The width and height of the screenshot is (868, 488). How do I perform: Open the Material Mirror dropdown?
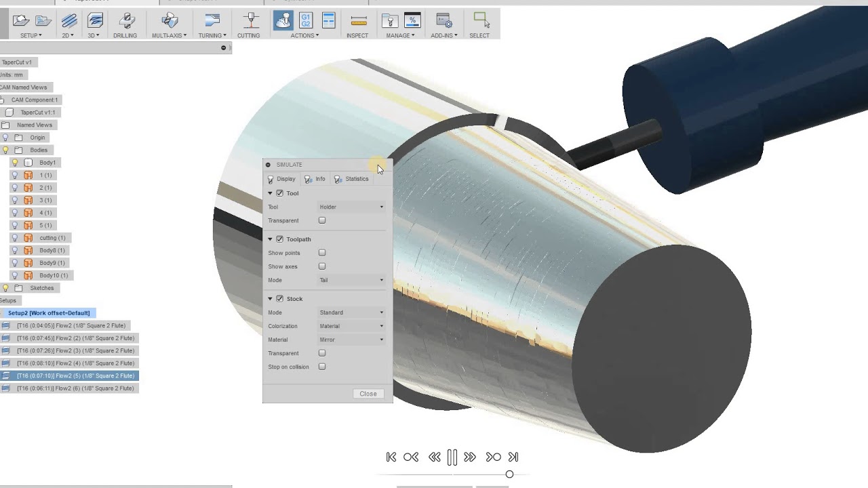[351, 340]
